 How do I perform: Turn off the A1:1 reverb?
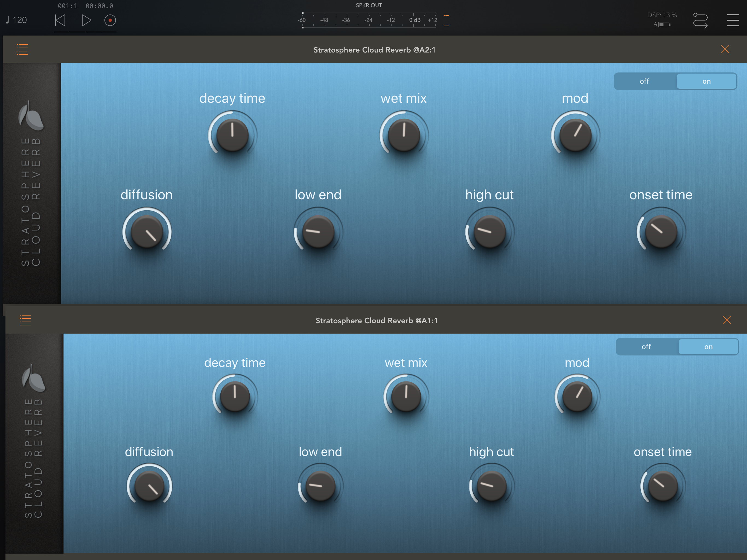tap(646, 347)
